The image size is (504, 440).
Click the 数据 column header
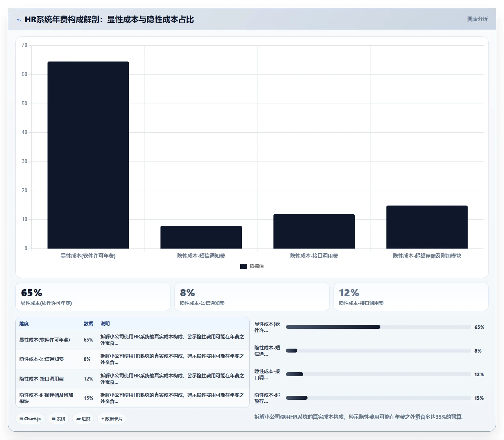tap(88, 324)
